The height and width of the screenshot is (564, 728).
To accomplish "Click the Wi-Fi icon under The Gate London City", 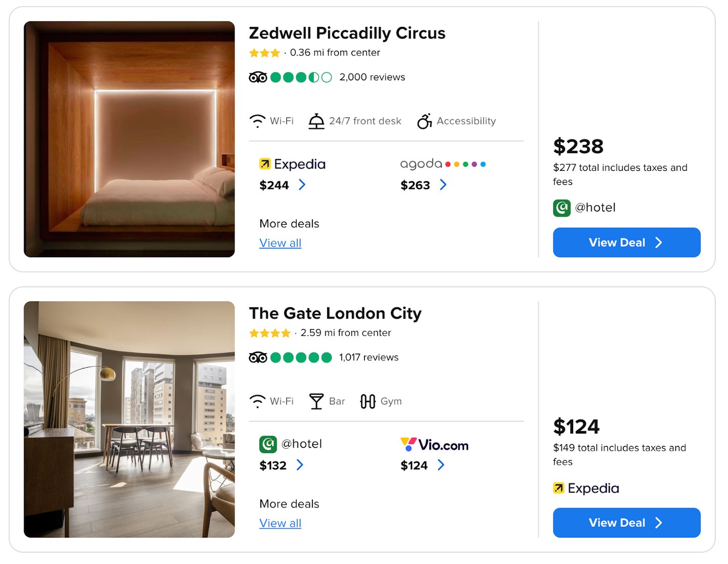I will [x=257, y=401].
